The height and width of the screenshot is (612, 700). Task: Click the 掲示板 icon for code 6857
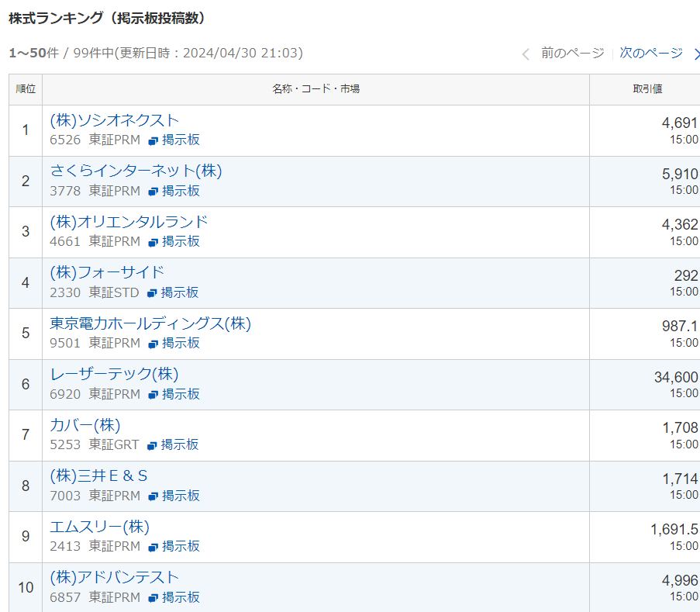153,598
